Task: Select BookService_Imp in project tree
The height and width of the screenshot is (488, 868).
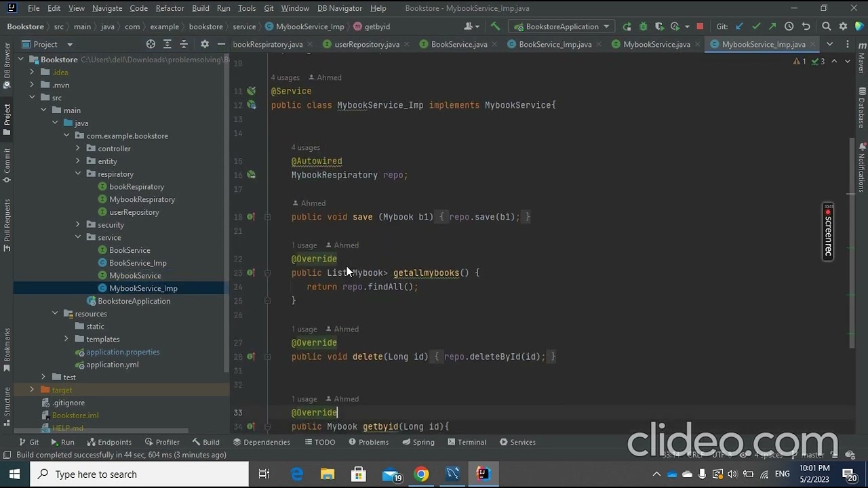Action: point(138,263)
